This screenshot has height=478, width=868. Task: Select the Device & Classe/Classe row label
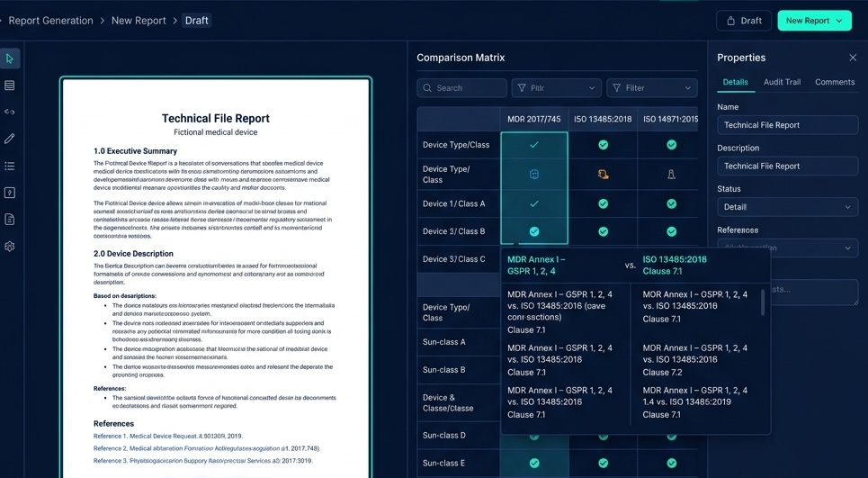pyautogui.click(x=448, y=402)
